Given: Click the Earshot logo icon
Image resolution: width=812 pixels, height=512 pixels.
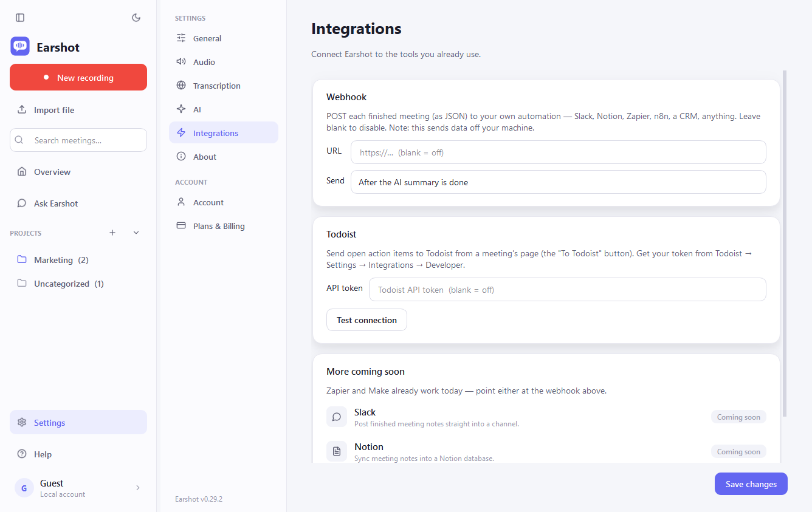Looking at the screenshot, I should [x=20, y=47].
